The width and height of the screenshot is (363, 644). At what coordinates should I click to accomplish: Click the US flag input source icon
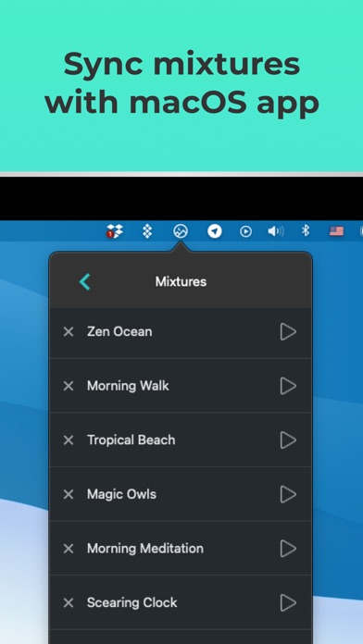click(x=336, y=231)
